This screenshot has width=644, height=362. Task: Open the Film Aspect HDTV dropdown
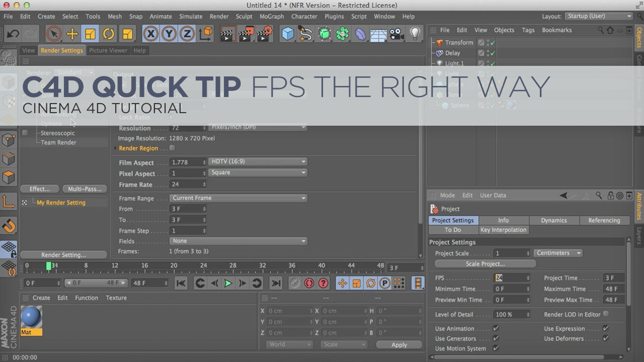(258, 161)
